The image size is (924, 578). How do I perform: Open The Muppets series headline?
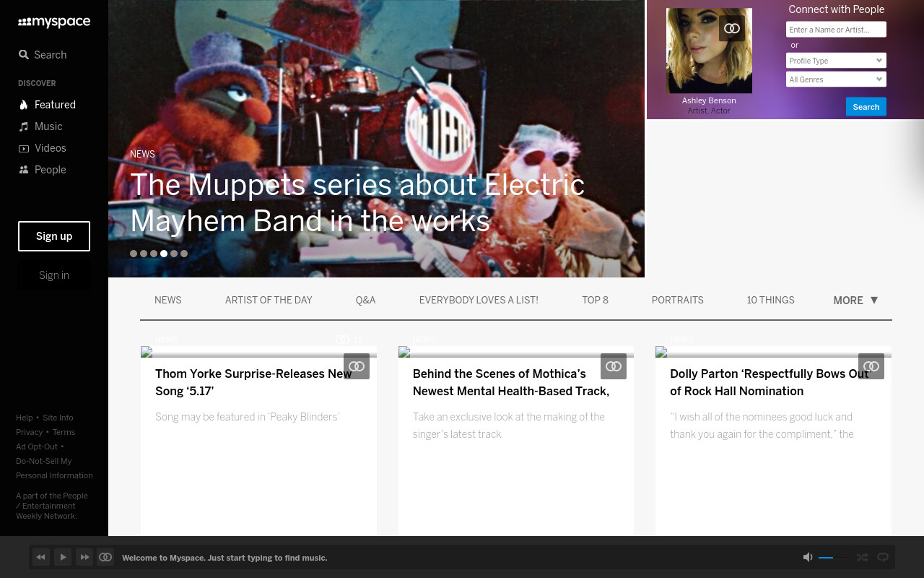357,203
